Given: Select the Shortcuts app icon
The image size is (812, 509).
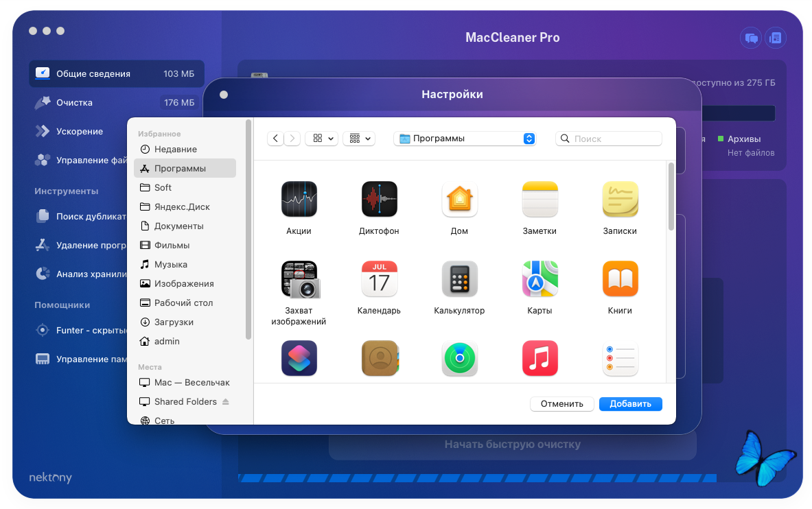Looking at the screenshot, I should point(299,358).
